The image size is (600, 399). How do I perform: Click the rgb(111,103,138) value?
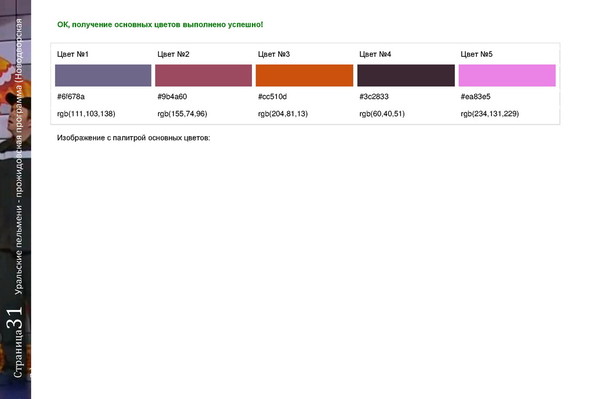[86, 114]
